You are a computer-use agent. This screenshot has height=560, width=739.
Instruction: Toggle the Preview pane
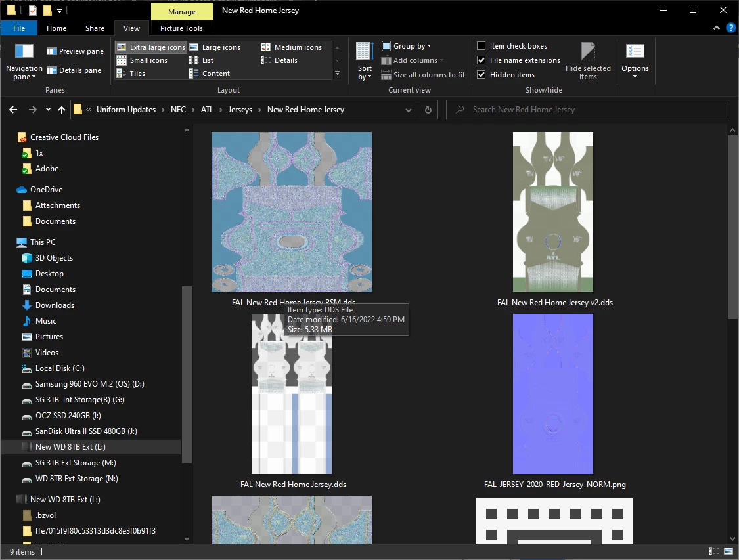coord(76,51)
